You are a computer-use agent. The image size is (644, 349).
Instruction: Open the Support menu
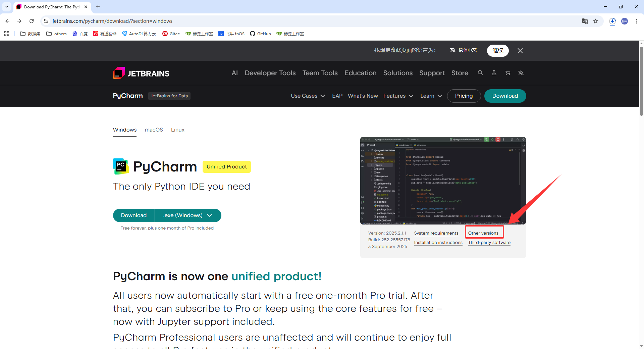(432, 73)
